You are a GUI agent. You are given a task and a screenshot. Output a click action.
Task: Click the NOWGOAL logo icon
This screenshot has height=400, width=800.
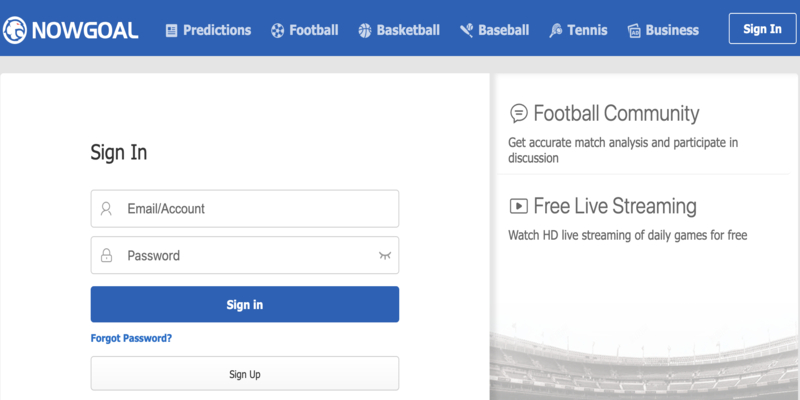15,30
